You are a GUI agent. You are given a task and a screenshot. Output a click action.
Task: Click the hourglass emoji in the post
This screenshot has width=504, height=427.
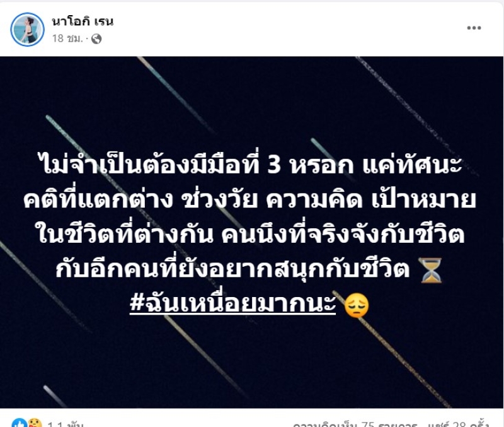click(432, 271)
